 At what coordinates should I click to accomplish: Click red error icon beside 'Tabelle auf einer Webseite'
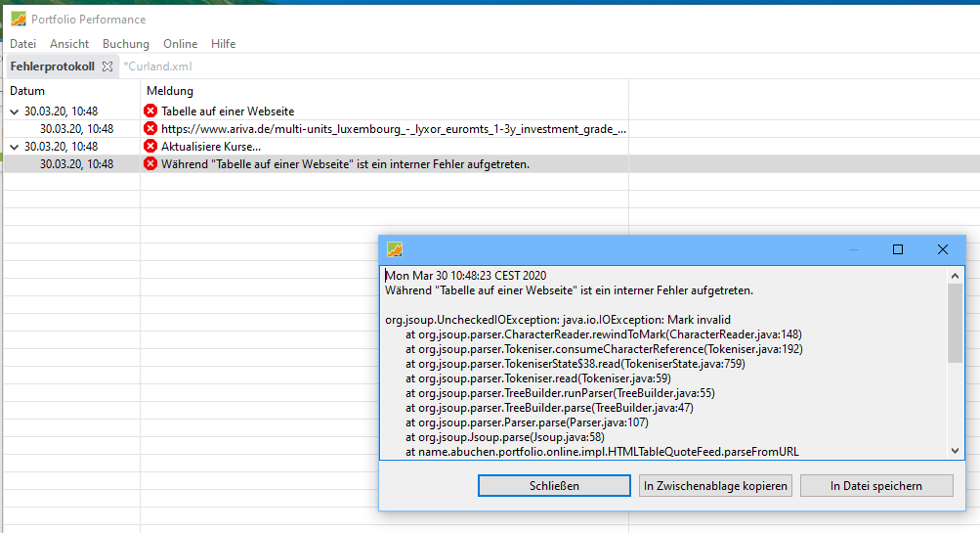pyautogui.click(x=150, y=111)
